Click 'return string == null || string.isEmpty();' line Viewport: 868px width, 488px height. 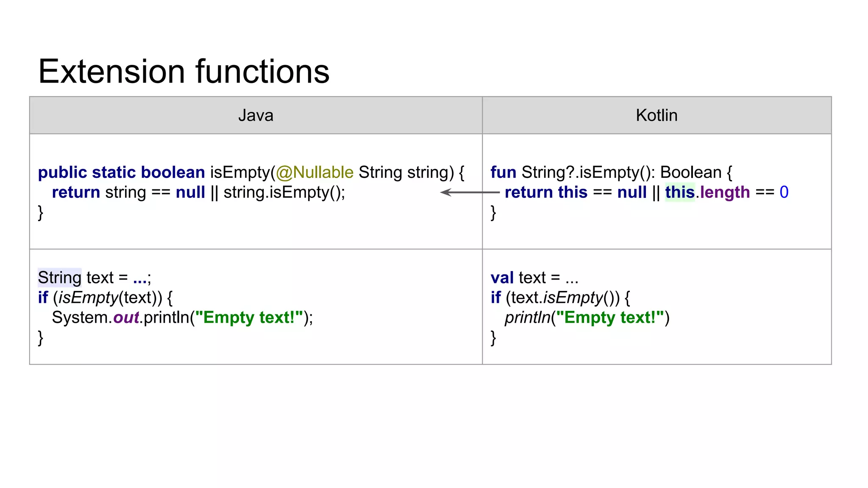tap(198, 192)
